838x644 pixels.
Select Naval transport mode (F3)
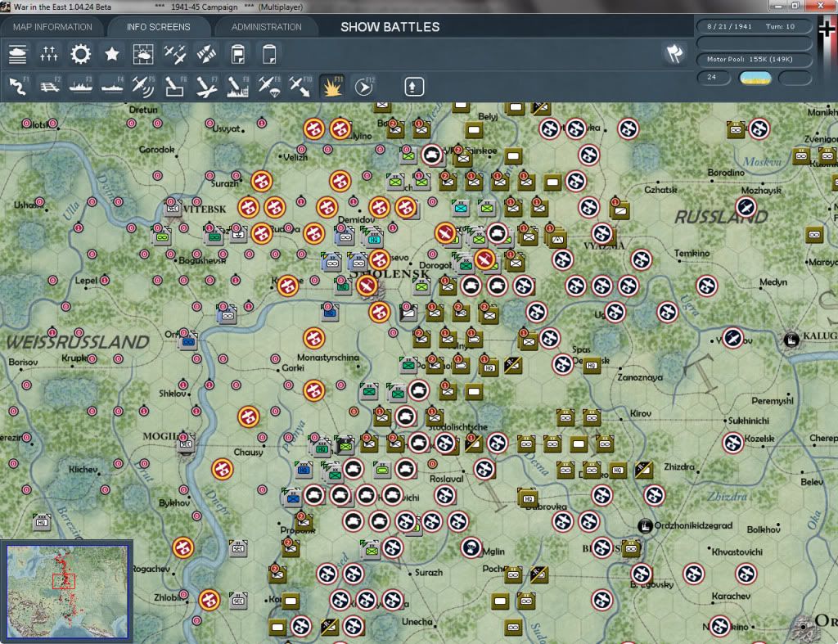tap(81, 87)
